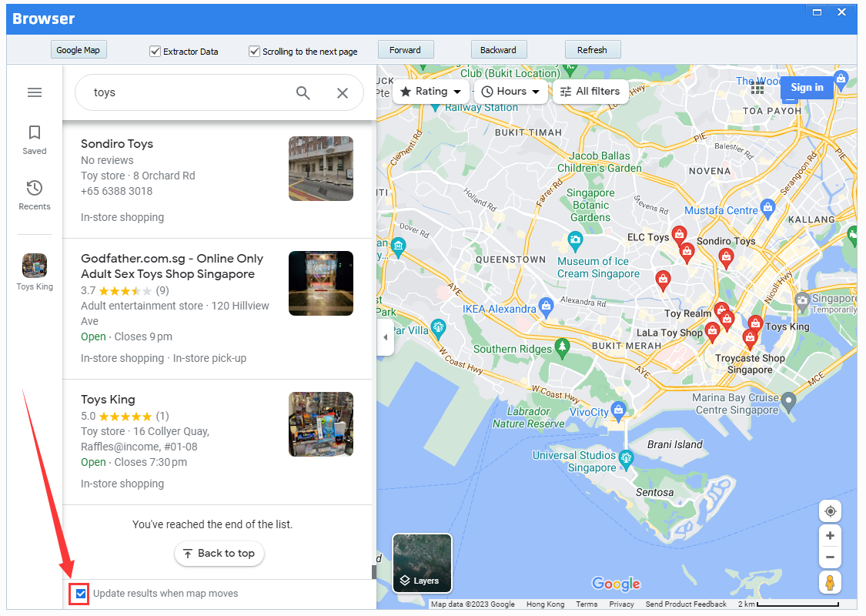
Task: Click the Back to top button
Action: pos(219,554)
